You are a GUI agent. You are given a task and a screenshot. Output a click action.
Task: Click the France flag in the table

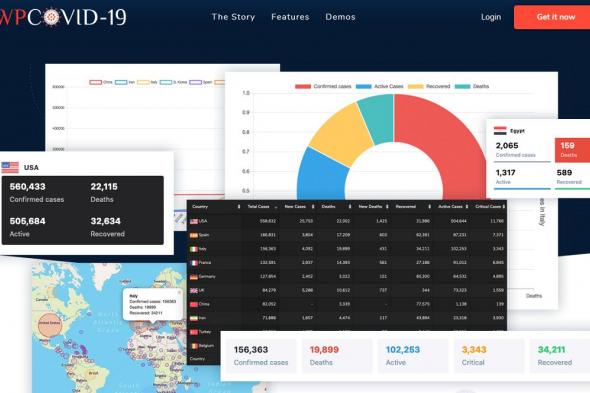pyautogui.click(x=194, y=263)
